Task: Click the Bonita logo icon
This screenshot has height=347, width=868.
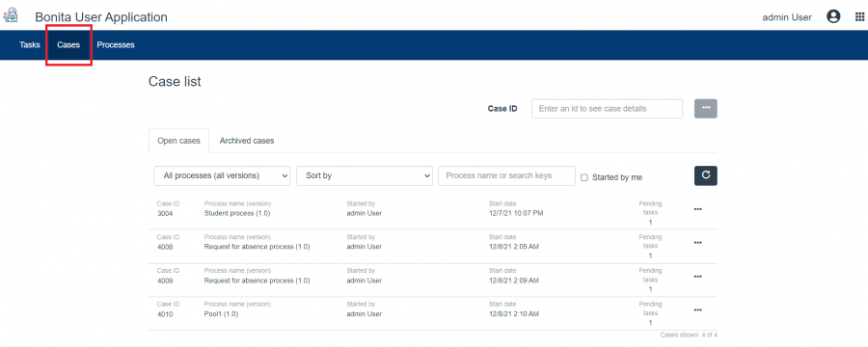Action: (11, 15)
